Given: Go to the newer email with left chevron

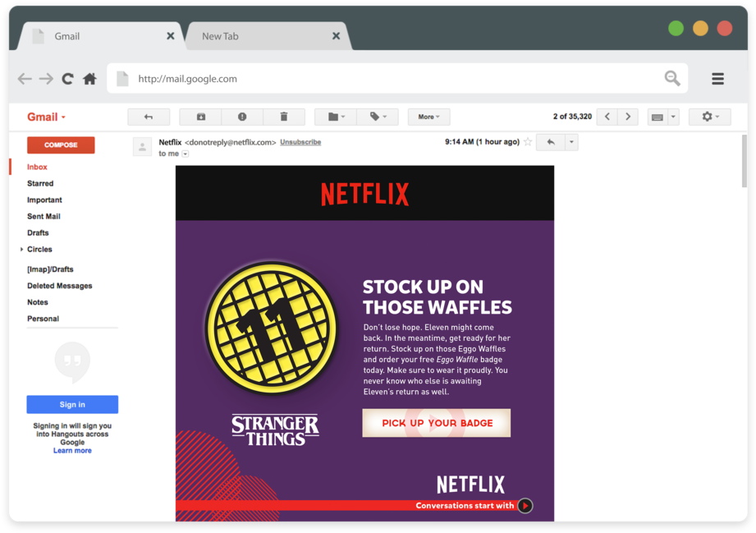Looking at the screenshot, I should click(607, 117).
